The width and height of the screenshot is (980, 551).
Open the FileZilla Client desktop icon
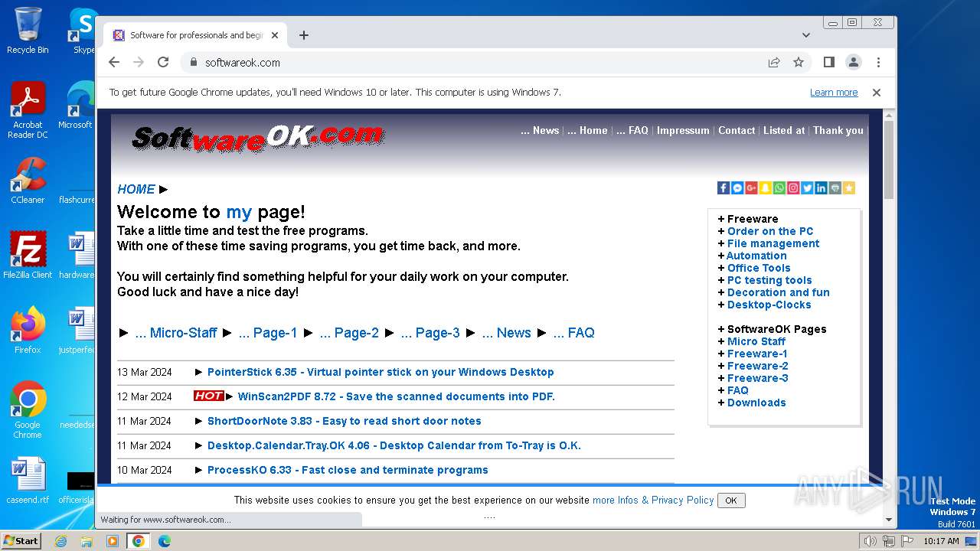(28, 256)
